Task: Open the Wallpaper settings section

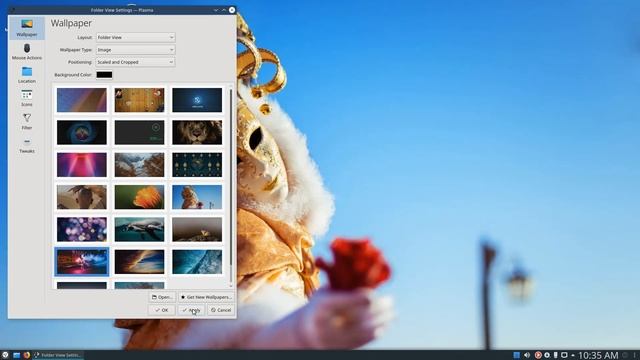Action: tap(27, 28)
